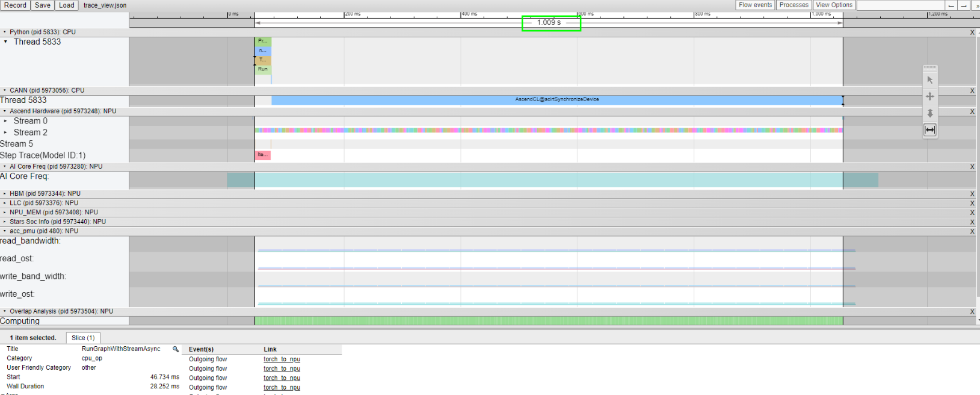Click the 46.734 ms Start value
980x395 pixels.
pyautogui.click(x=165, y=377)
